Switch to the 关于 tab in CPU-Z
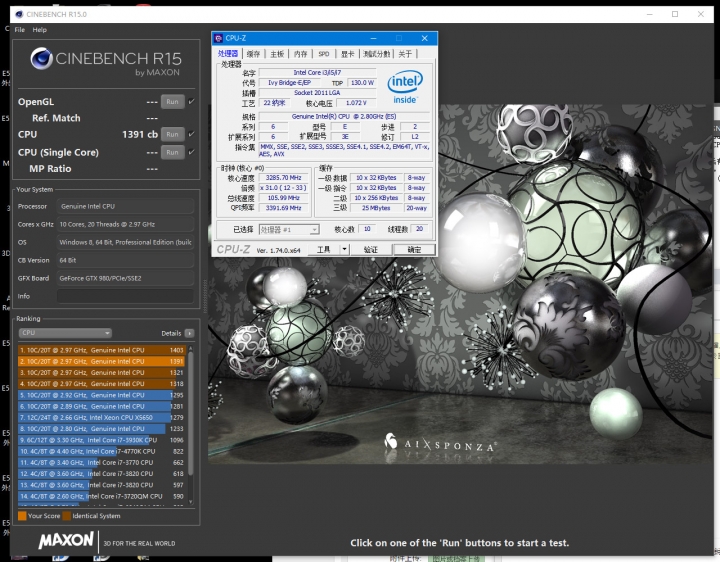 405,54
